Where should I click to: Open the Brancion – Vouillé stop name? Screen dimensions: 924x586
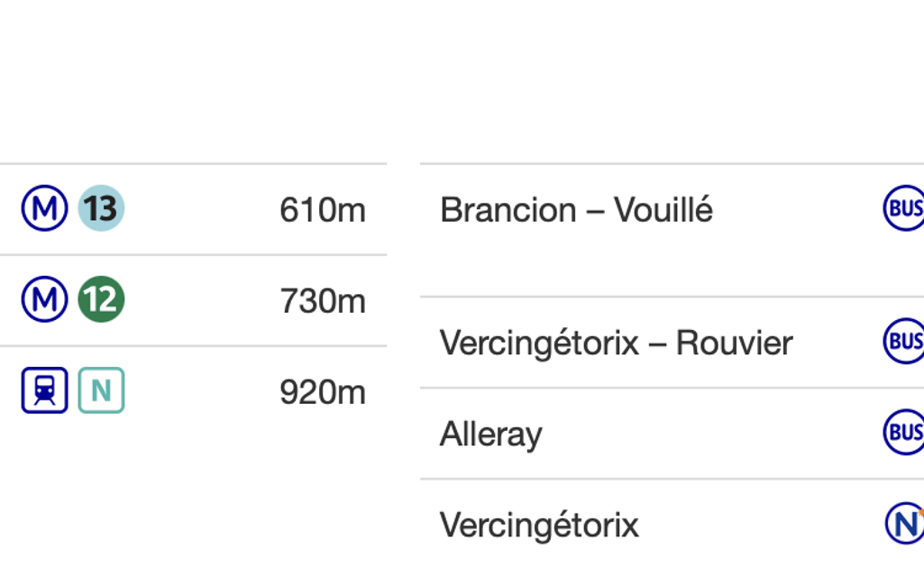pos(576,210)
